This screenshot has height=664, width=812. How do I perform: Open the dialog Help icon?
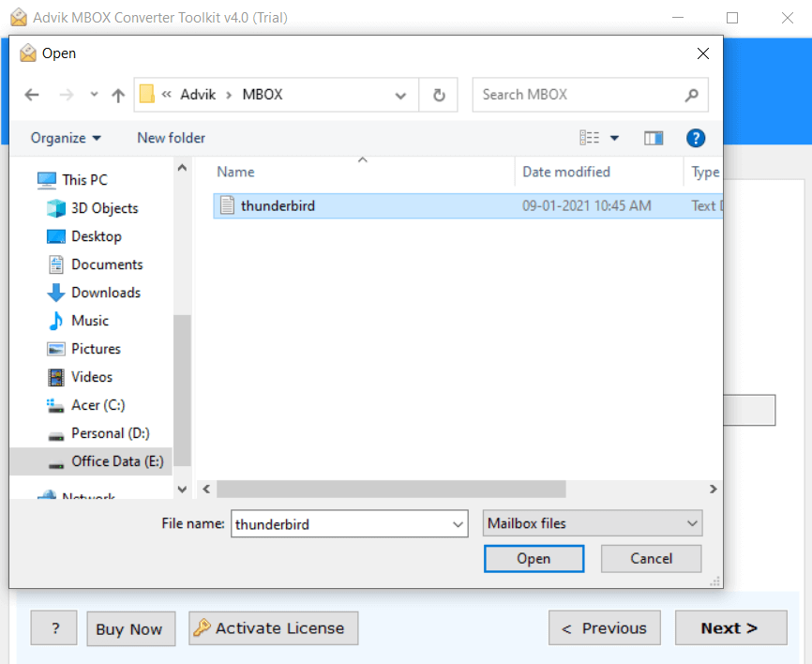(696, 138)
